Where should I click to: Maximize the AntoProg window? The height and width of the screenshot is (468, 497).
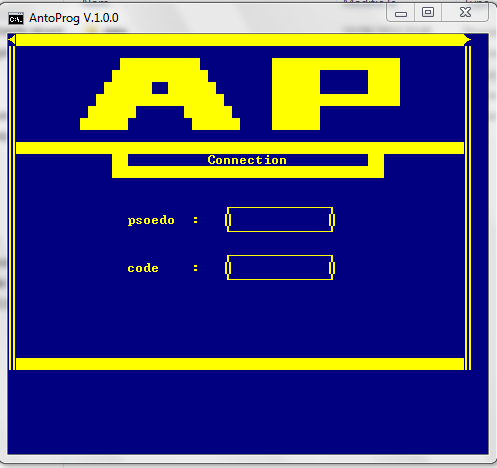coord(428,13)
